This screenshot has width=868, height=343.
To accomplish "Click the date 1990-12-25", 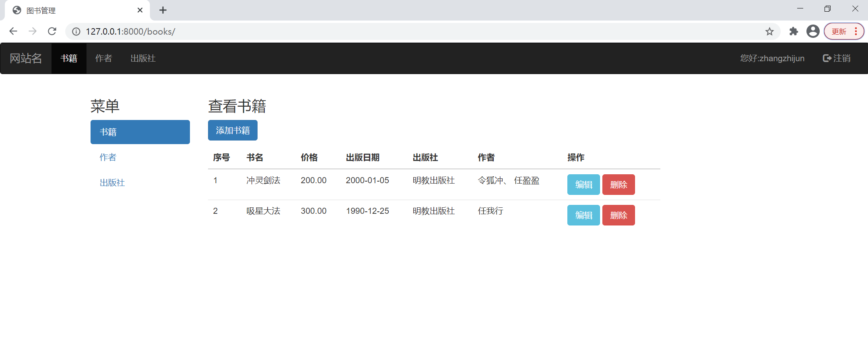I will (x=367, y=211).
